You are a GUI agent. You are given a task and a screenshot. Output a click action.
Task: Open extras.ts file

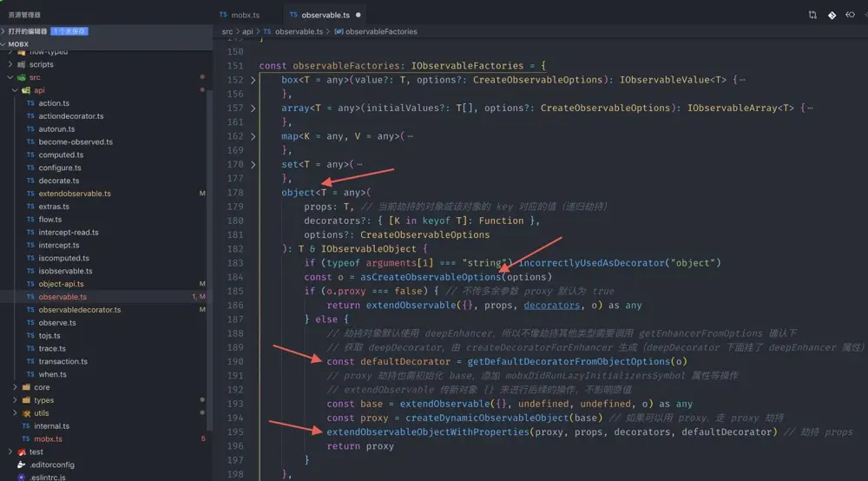(54, 207)
